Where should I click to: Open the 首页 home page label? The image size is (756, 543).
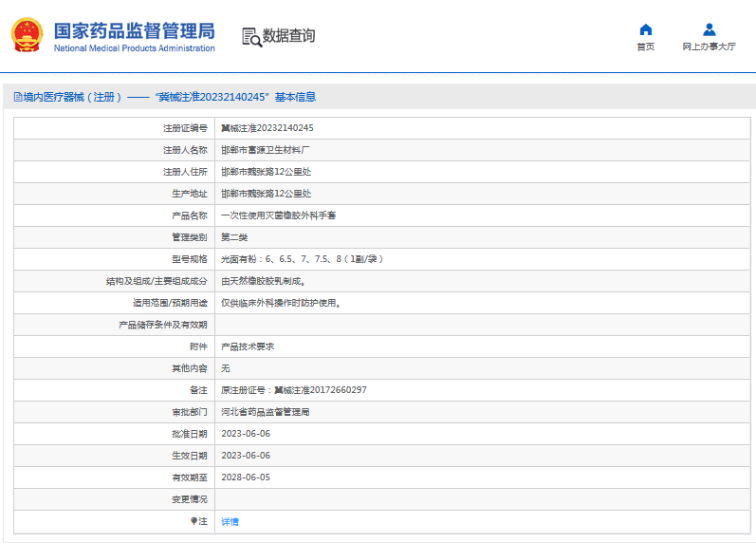645,47
